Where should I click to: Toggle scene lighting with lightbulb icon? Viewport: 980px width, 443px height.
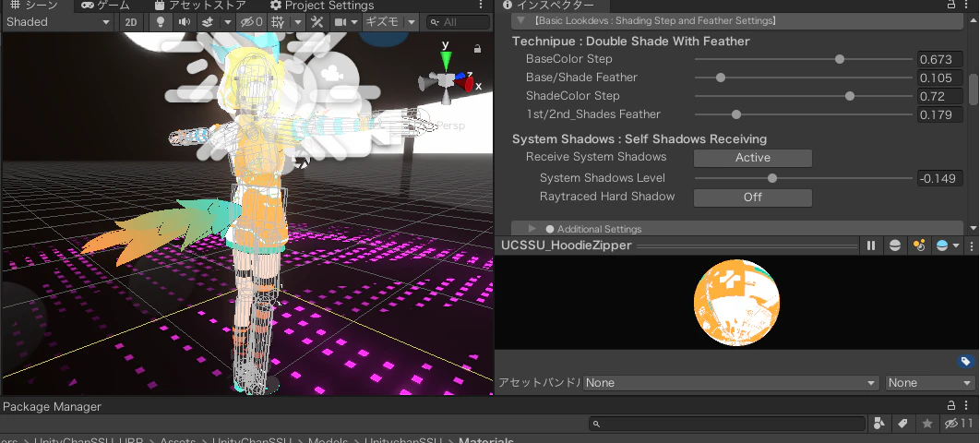(161, 22)
